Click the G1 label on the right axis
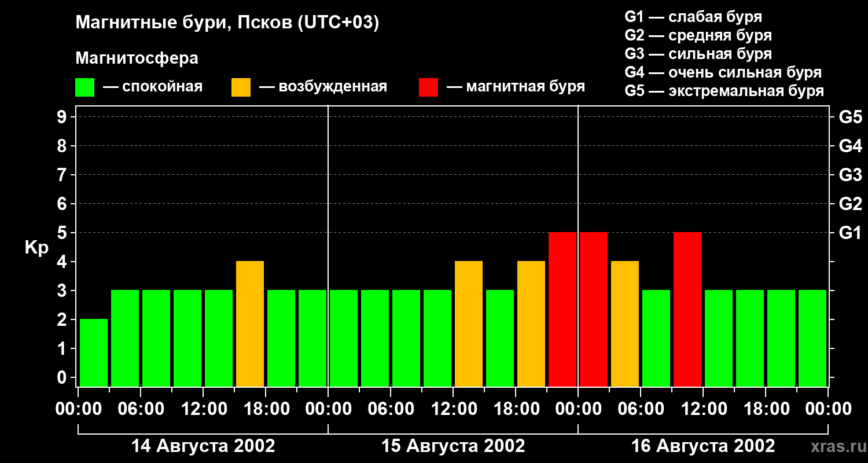This screenshot has width=868, height=463. (850, 233)
